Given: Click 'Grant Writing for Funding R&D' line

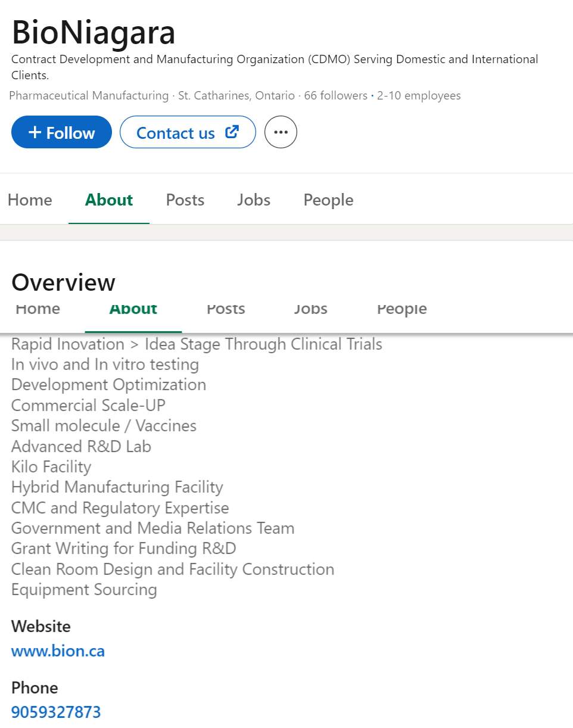Looking at the screenshot, I should 124,549.
